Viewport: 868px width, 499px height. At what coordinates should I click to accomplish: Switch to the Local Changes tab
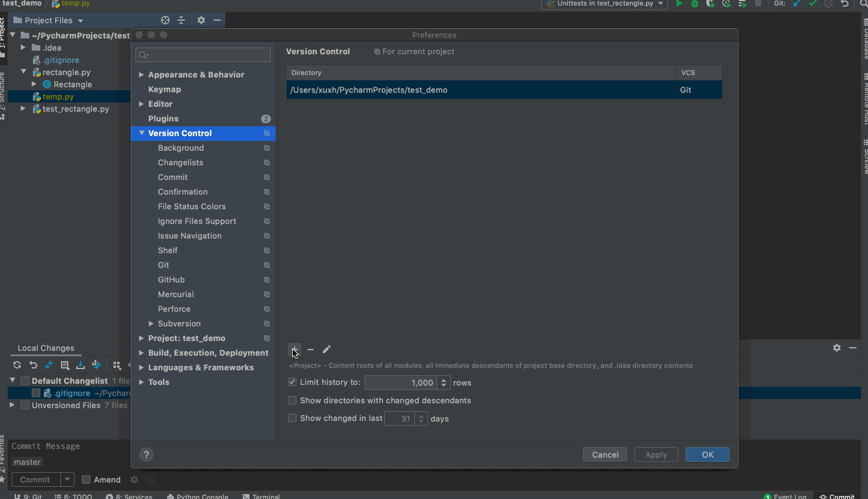click(x=46, y=348)
